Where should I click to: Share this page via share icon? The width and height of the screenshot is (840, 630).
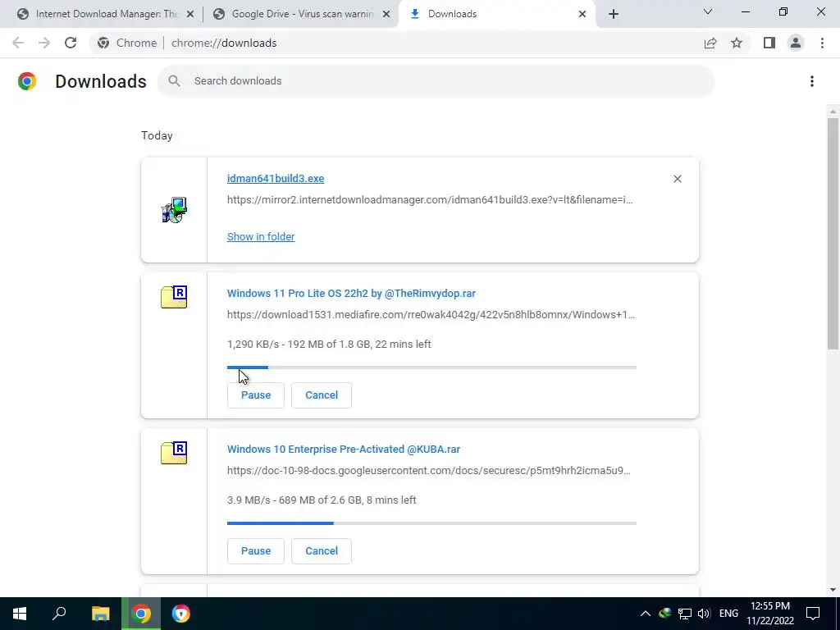click(710, 43)
